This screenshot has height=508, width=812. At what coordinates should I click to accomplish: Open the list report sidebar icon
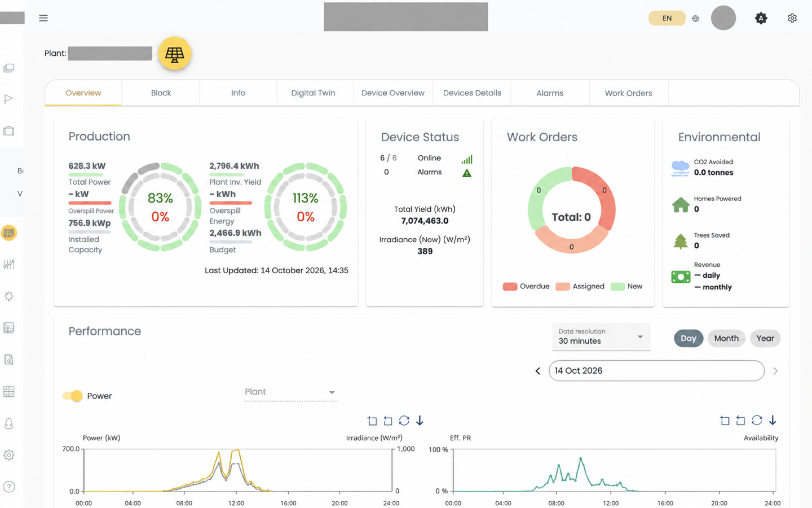(9, 328)
